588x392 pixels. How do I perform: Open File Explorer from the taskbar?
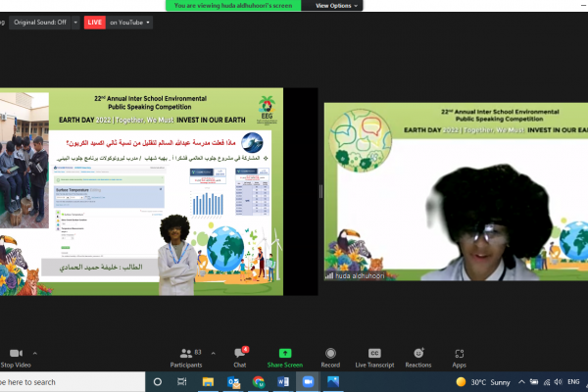(x=208, y=381)
